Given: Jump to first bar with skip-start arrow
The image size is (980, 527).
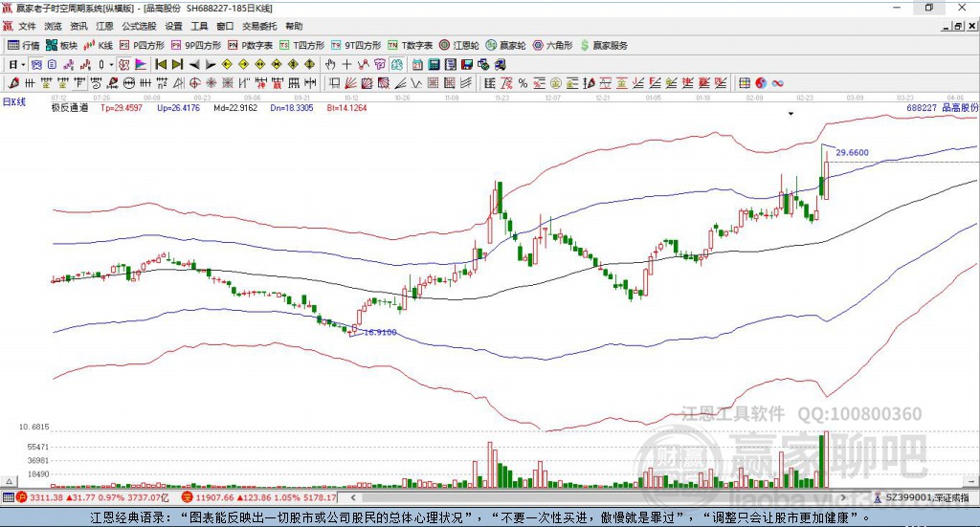Looking at the screenshot, I should (x=161, y=64).
